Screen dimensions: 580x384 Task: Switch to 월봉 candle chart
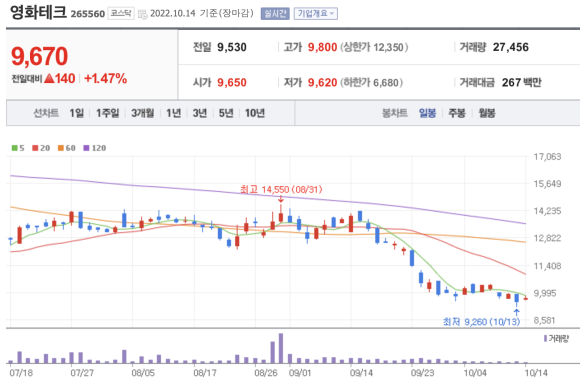(x=487, y=113)
